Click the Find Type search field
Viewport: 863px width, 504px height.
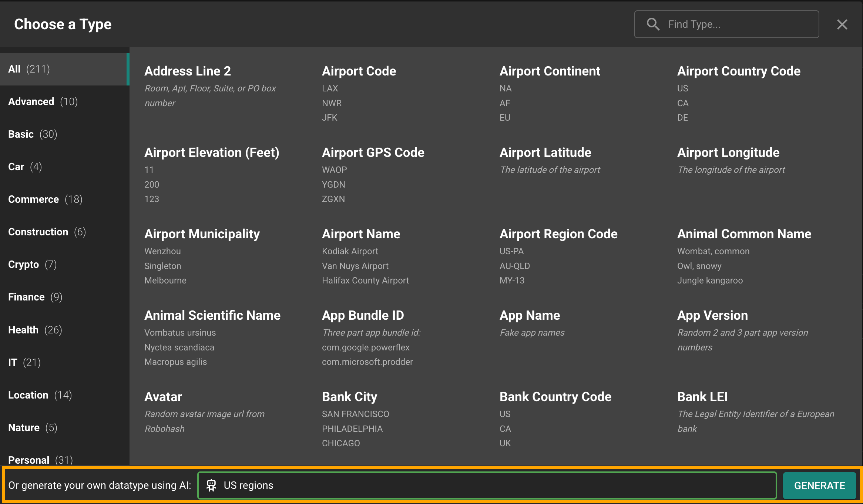click(x=736, y=24)
